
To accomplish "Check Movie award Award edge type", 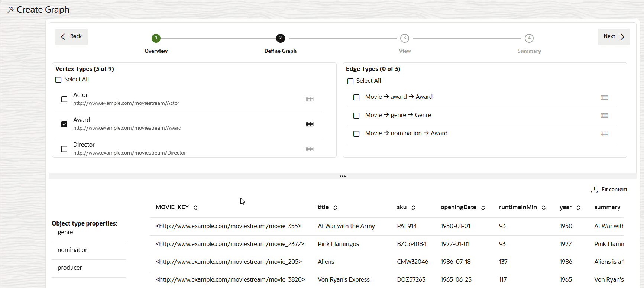I will [356, 97].
